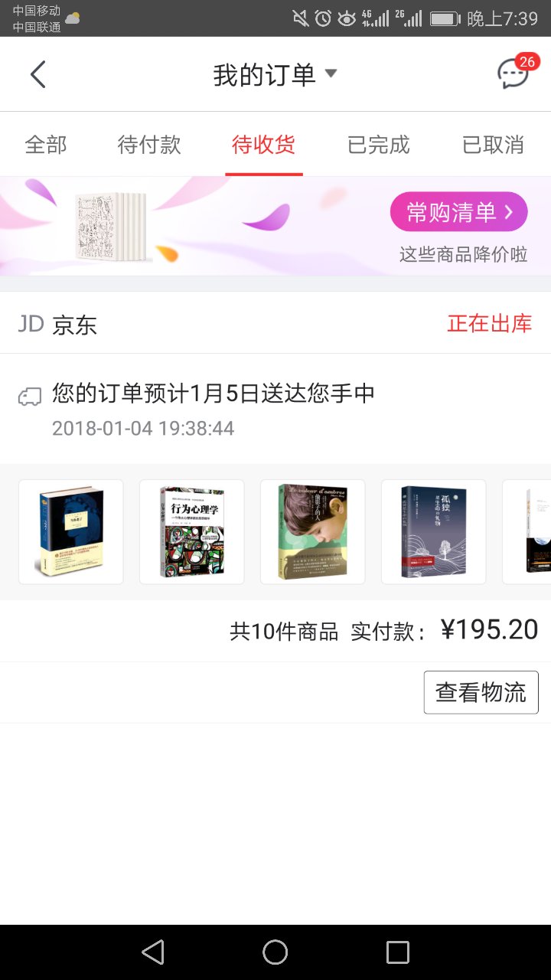Tap Android recent apps square
Image resolution: width=551 pixels, height=980 pixels.
pos(398,952)
